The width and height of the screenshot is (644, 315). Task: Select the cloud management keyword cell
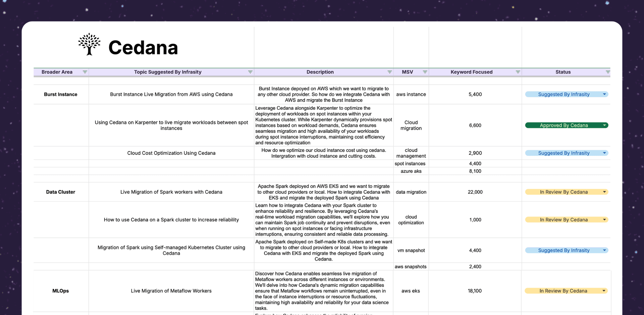(x=411, y=153)
